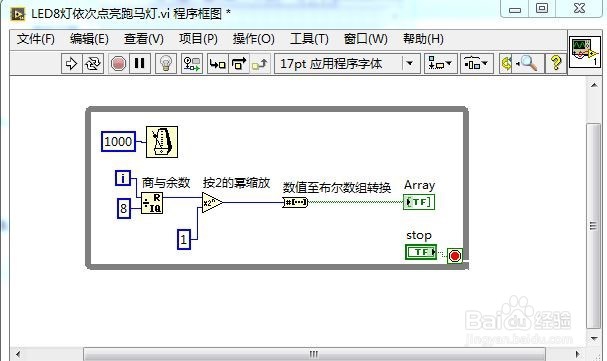Open the Align Objects dropdown
Image resolution: width=607 pixels, height=361 pixels.
coord(441,63)
